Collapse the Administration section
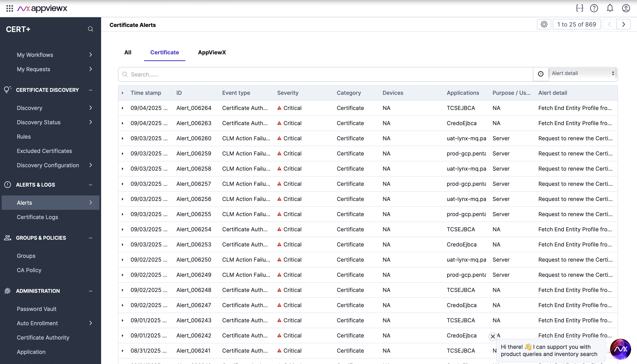The width and height of the screenshot is (637, 364). tap(91, 291)
